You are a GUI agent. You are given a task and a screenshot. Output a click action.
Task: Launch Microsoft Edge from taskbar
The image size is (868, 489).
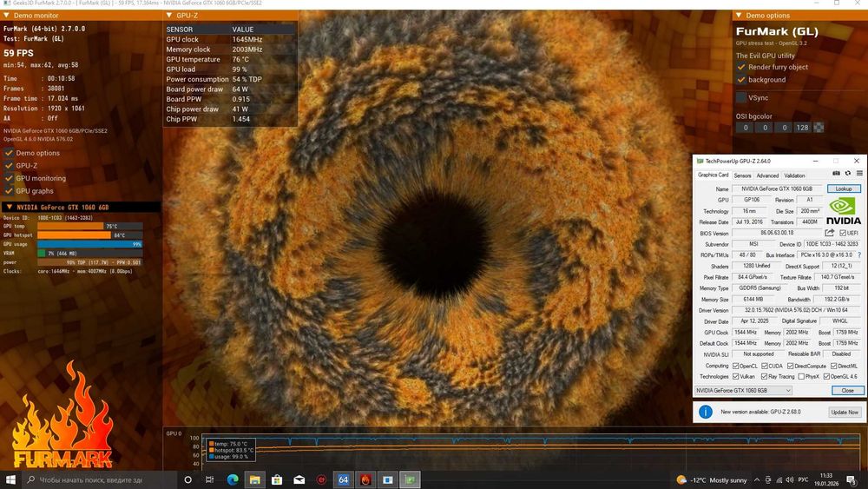pos(233,479)
